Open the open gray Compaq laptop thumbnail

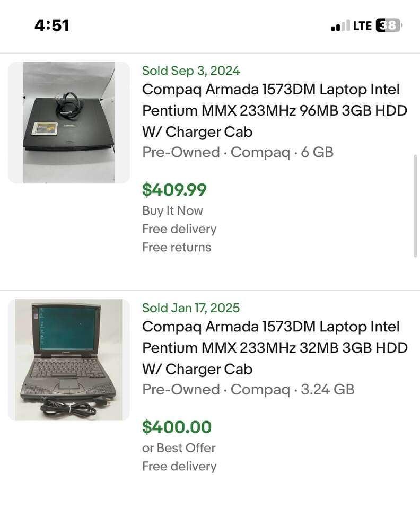point(69,359)
